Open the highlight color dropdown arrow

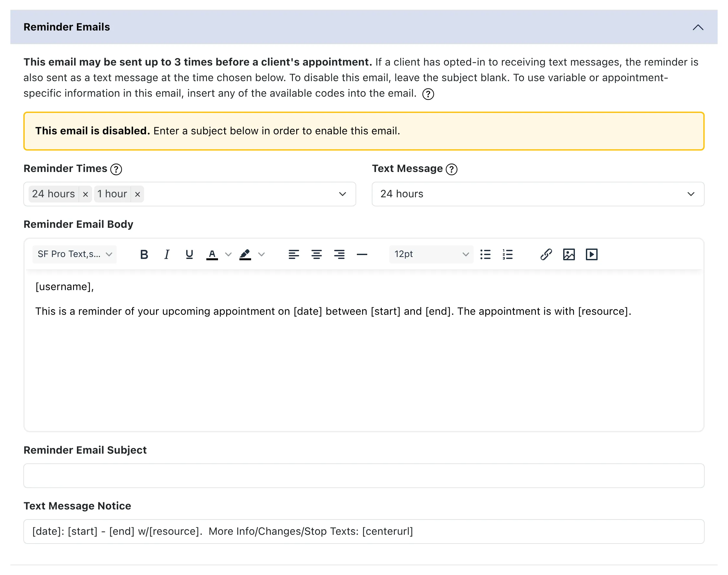coord(261,254)
